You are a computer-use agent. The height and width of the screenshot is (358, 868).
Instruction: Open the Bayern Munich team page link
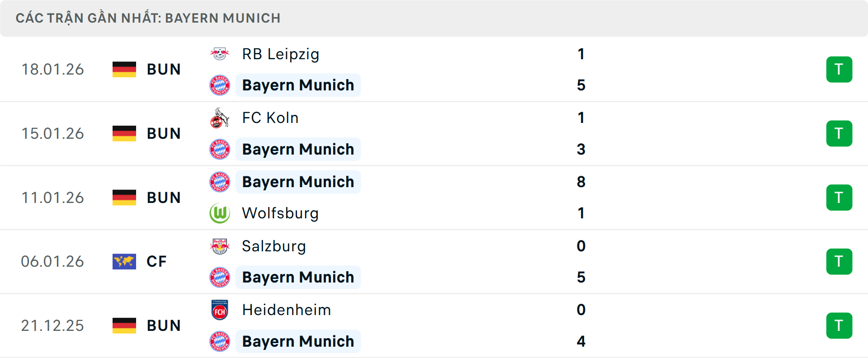(298, 85)
